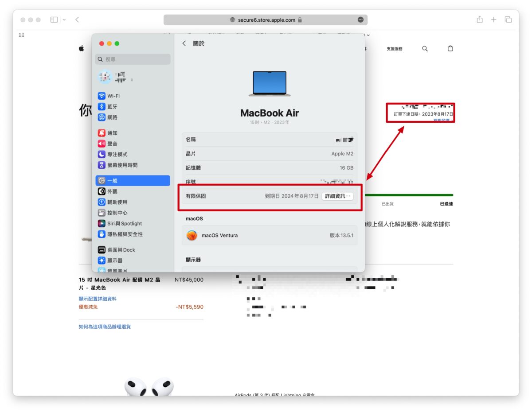
Task: Open Safari sidebar toggle icon
Action: click(54, 19)
